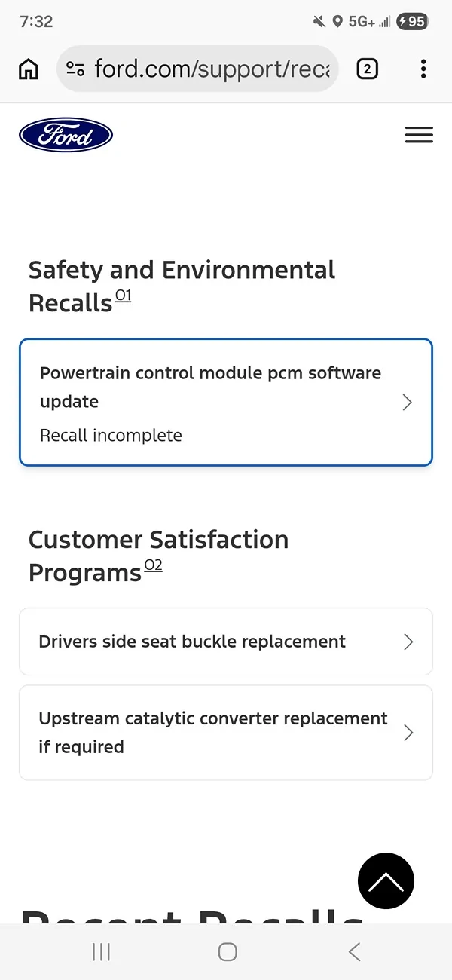
Task: Tap the scroll-to-top arrow button
Action: [x=386, y=880]
